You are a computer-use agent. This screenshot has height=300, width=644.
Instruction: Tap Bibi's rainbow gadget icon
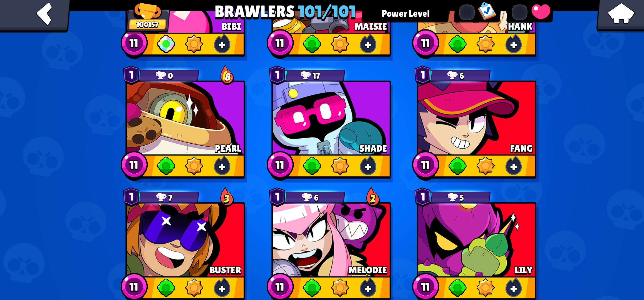166,44
